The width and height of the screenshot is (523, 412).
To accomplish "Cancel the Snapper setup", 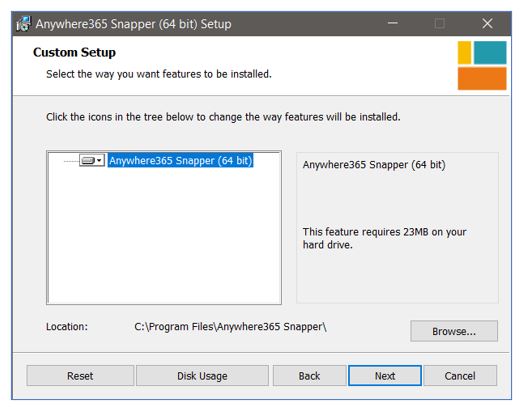I will (460, 376).
